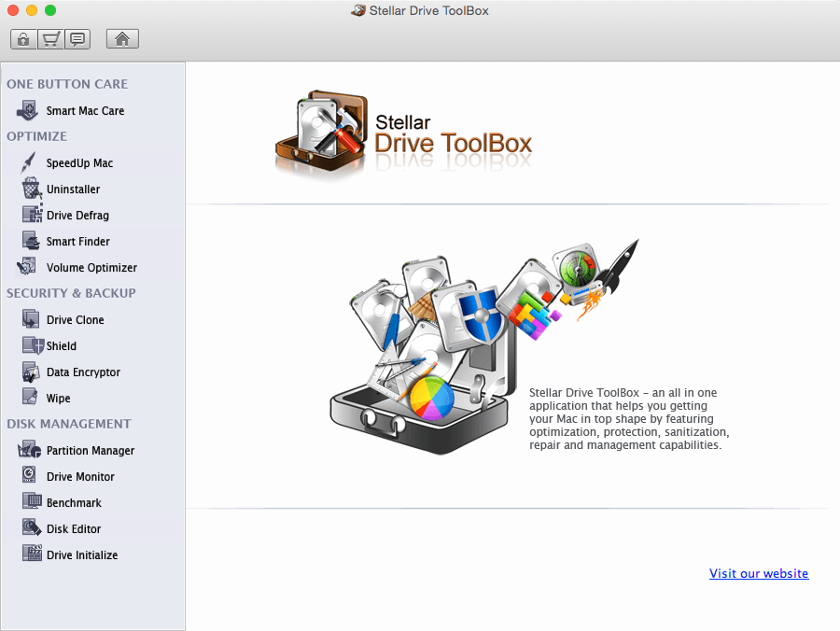Screen dimensions: 840x631
Task: Open the Wipe label
Action: [59, 399]
